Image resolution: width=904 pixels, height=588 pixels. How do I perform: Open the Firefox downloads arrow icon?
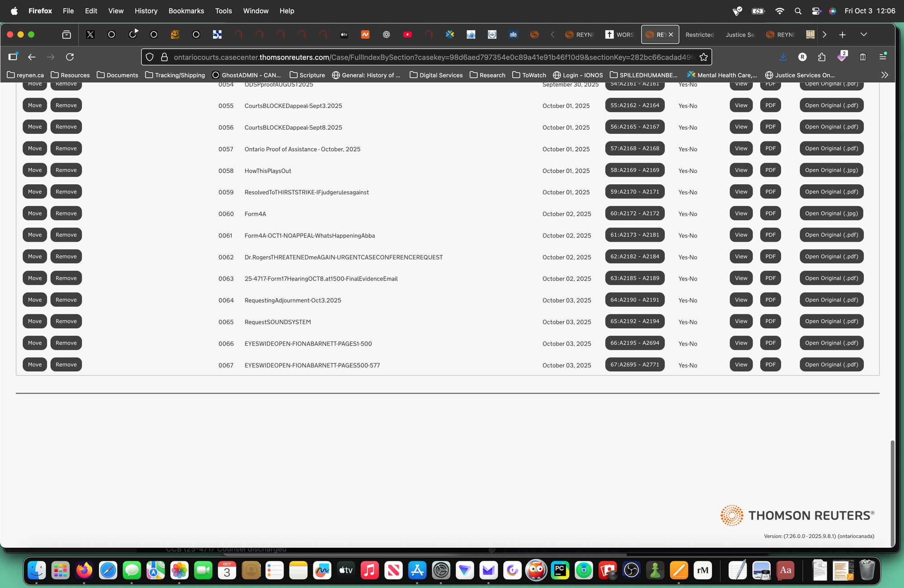(783, 57)
